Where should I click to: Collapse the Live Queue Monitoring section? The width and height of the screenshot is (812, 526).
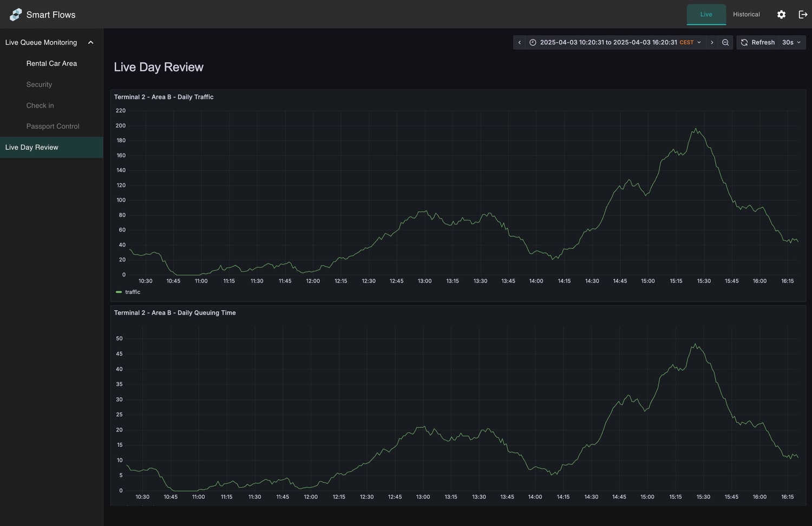(90, 43)
